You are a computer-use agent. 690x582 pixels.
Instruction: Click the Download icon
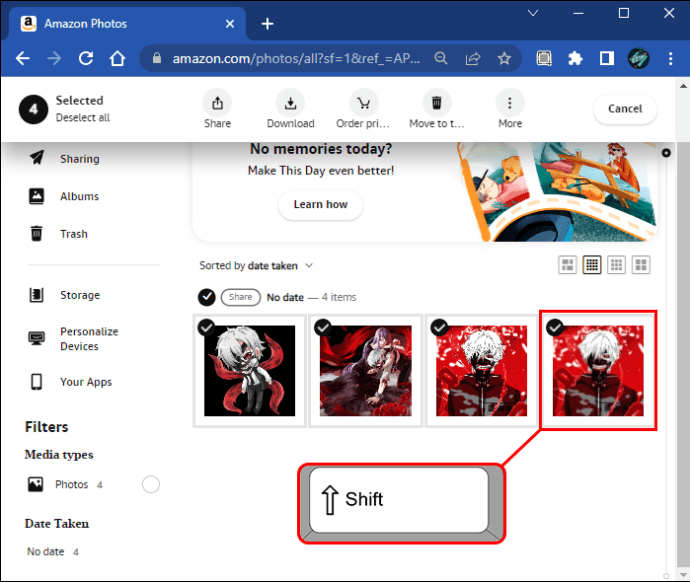(290, 103)
